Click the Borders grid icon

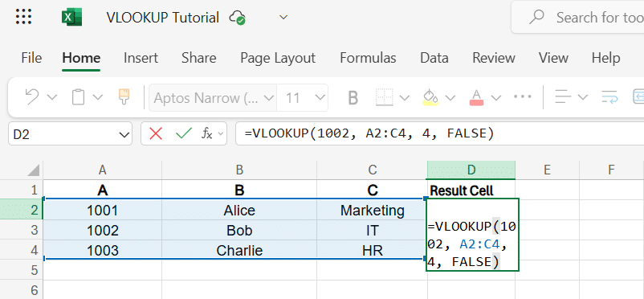384,97
